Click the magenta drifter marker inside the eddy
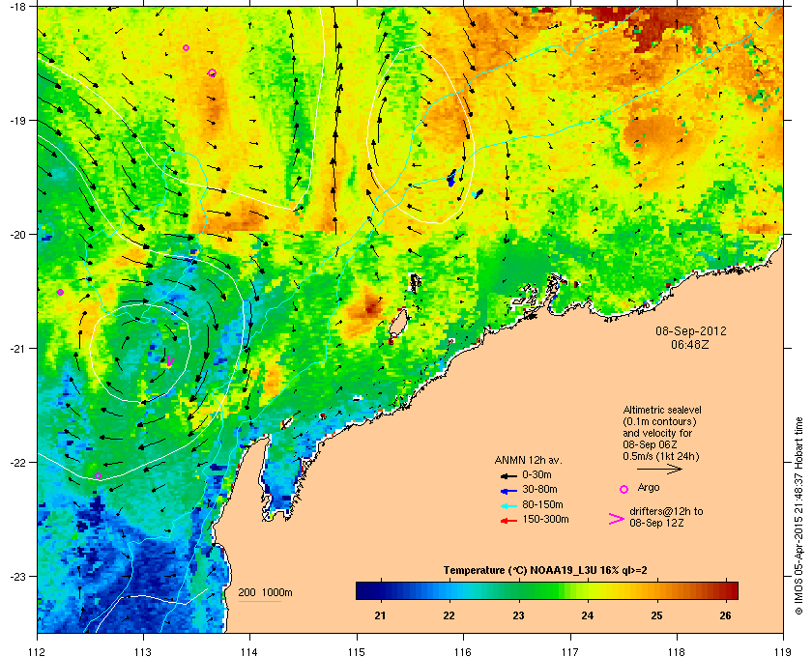This screenshot has height=657, width=812. [170, 360]
